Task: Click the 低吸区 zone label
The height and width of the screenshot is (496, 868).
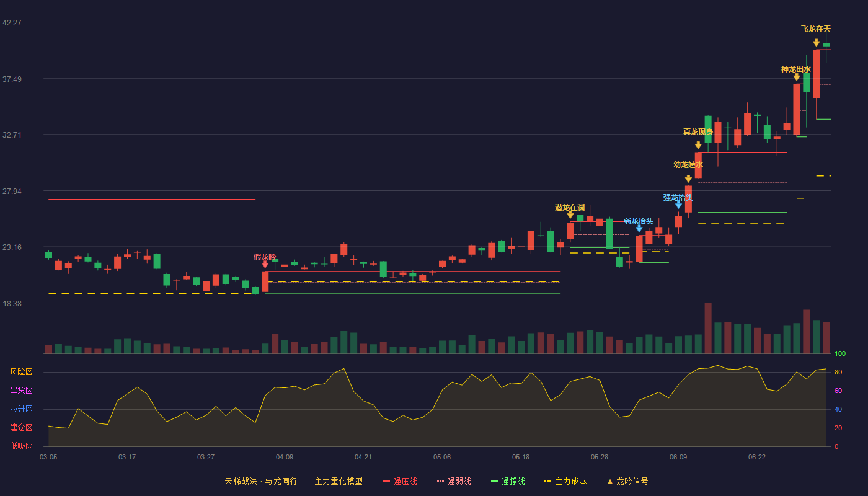Action: (x=21, y=446)
